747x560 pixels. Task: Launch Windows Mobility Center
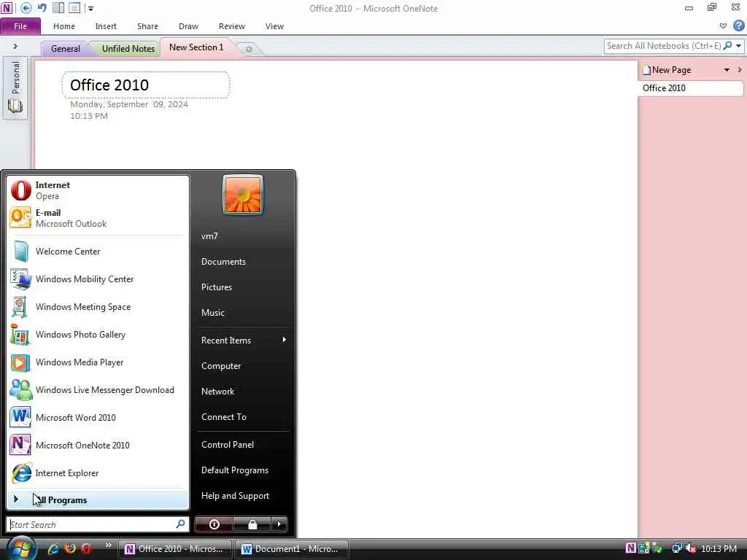tap(97, 279)
